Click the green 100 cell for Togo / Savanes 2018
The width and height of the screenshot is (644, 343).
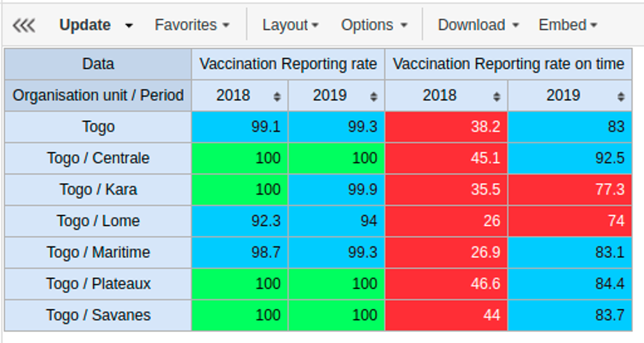click(x=240, y=315)
